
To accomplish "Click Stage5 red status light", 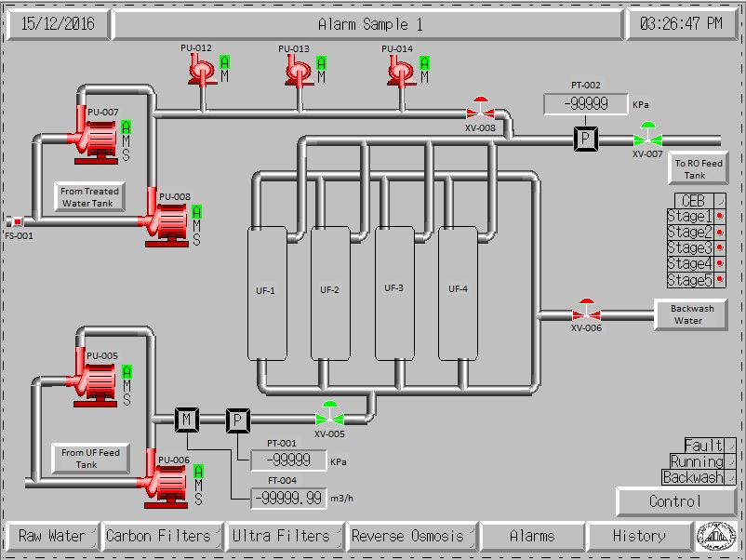I will pos(720,279).
